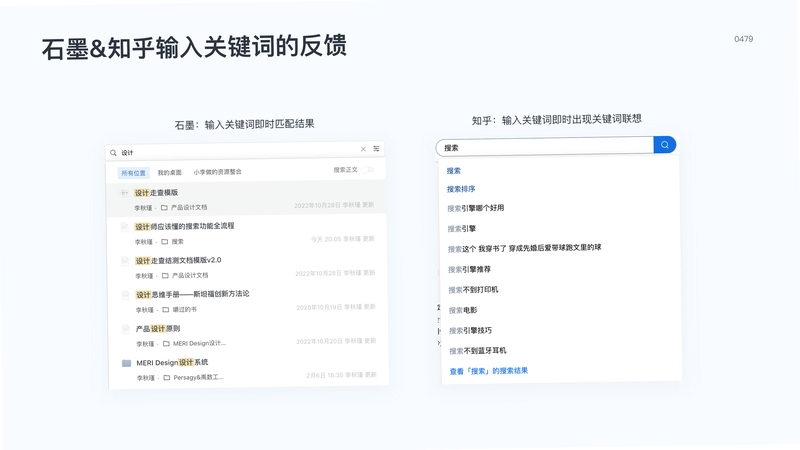The image size is (800, 450).
Task: Focus the Zhihu search field containing 搜索
Action: tap(544, 147)
